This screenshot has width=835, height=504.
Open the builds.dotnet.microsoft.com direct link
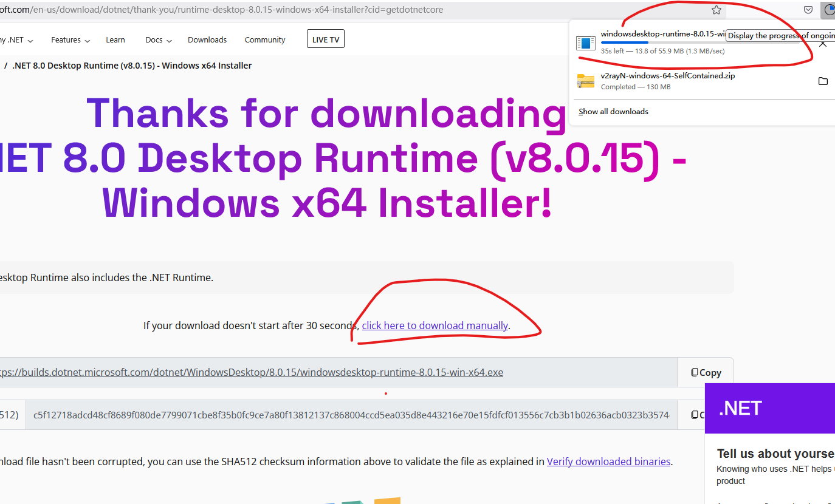(x=252, y=372)
